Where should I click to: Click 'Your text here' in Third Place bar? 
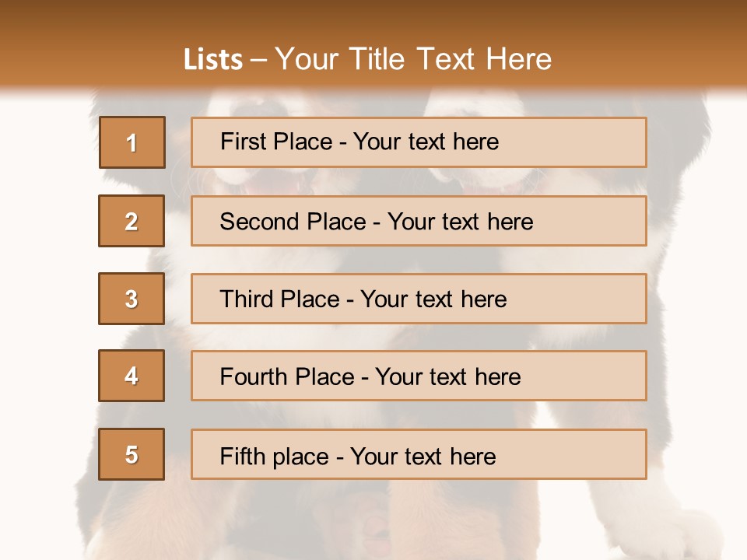433,299
